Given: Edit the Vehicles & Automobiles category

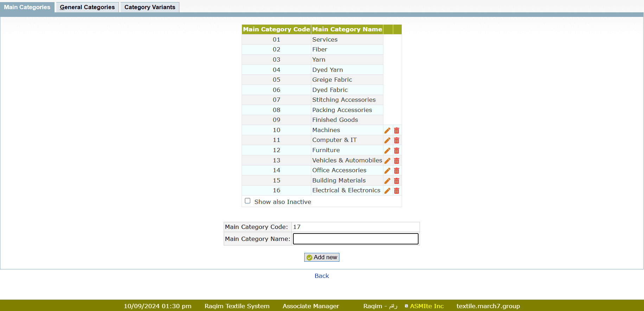Looking at the screenshot, I should pyautogui.click(x=387, y=161).
